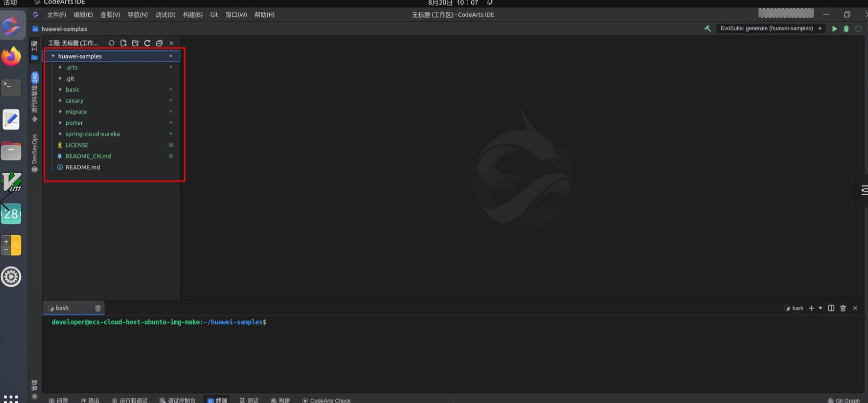Open the 调试(D) menu

(x=165, y=15)
